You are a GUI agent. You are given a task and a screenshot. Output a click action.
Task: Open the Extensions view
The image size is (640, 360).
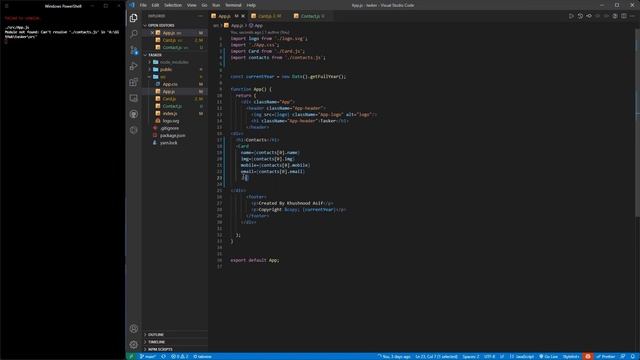133,82
